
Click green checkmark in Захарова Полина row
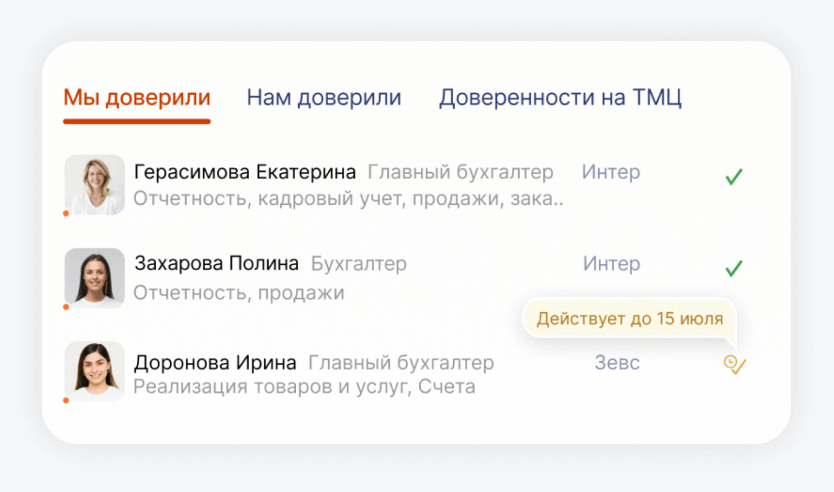(x=734, y=269)
